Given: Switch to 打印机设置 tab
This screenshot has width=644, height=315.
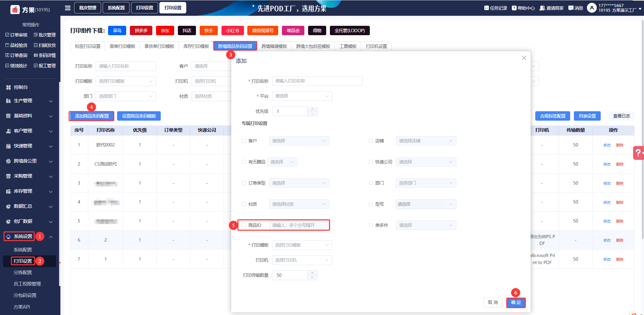Looking at the screenshot, I should pos(376,46).
